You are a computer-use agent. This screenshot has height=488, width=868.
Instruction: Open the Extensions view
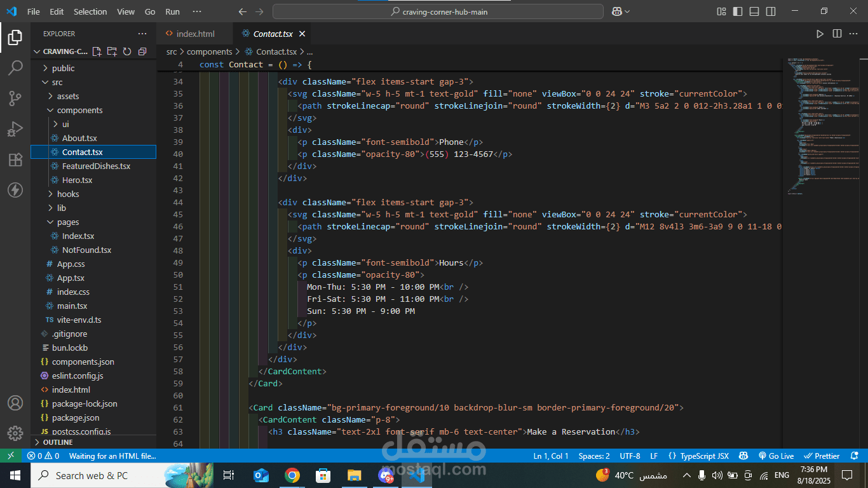pos(15,159)
